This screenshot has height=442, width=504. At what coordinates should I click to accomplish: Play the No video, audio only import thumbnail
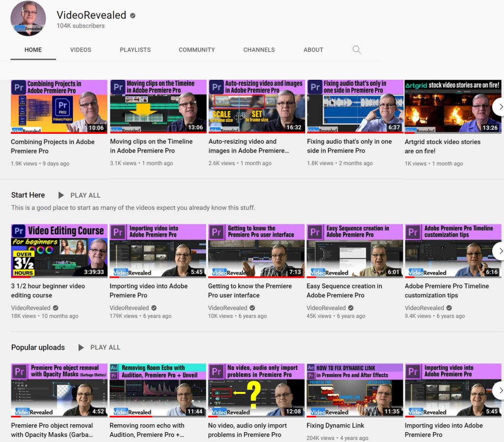pos(256,390)
